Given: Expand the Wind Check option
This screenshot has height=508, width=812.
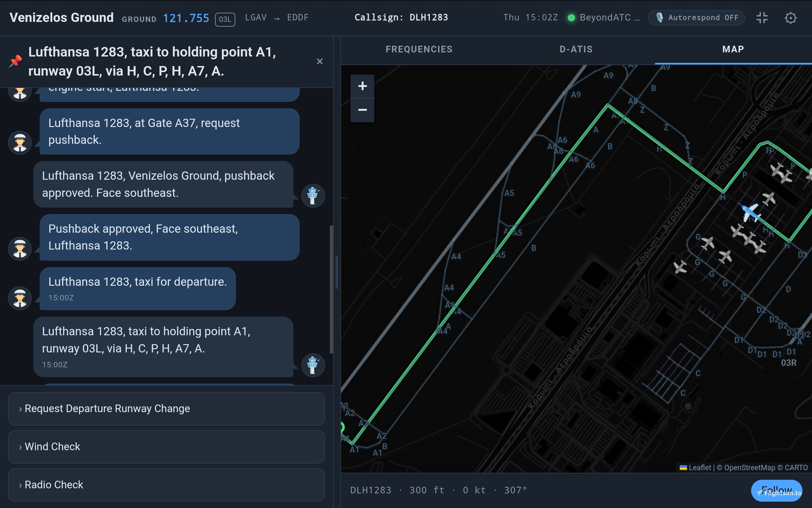Looking at the screenshot, I should click(x=167, y=447).
